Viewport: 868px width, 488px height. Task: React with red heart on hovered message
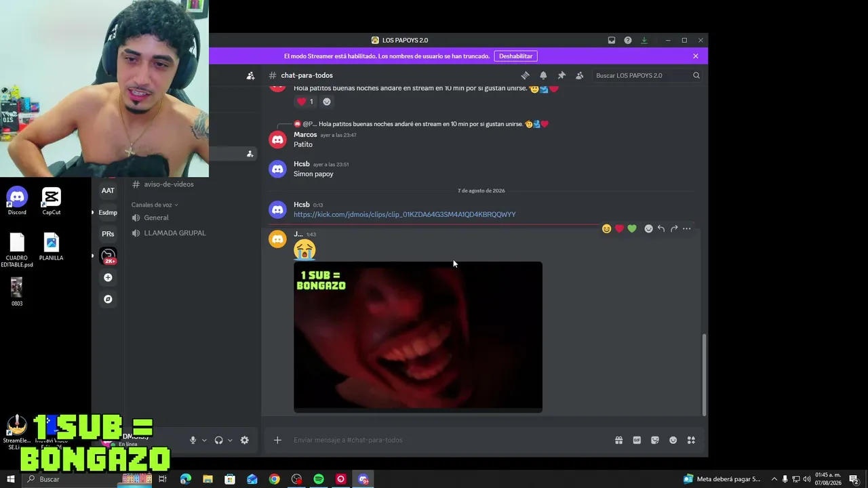pos(619,229)
